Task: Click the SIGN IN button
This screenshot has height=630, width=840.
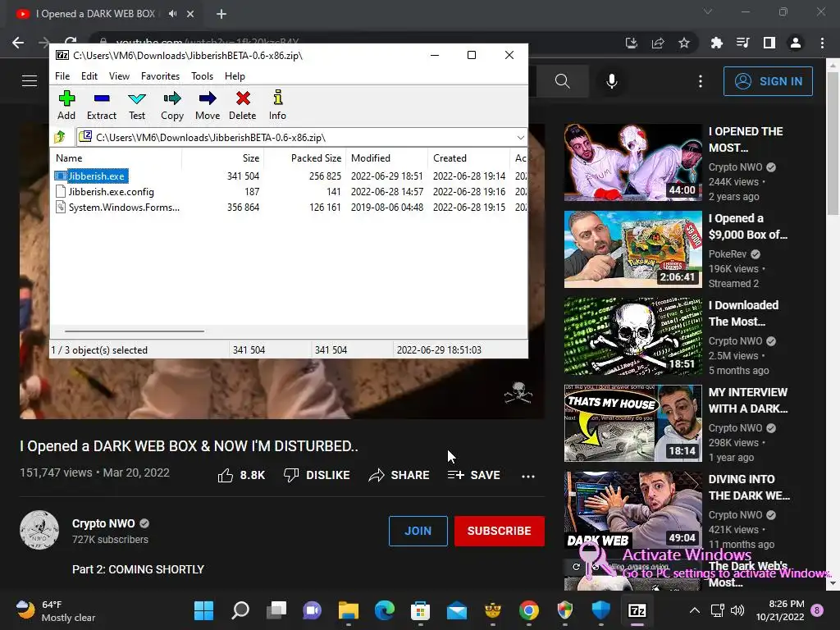Action: pyautogui.click(x=768, y=81)
